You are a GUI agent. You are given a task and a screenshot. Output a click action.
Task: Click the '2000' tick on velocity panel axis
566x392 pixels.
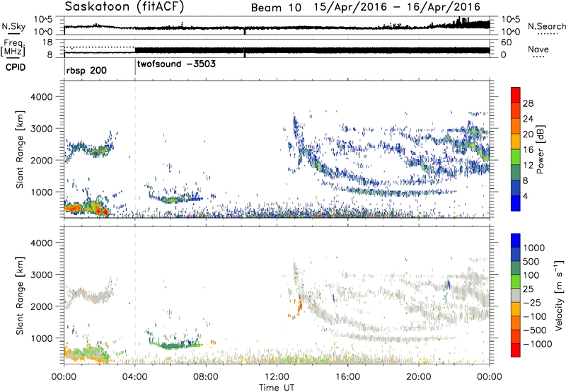[41, 306]
